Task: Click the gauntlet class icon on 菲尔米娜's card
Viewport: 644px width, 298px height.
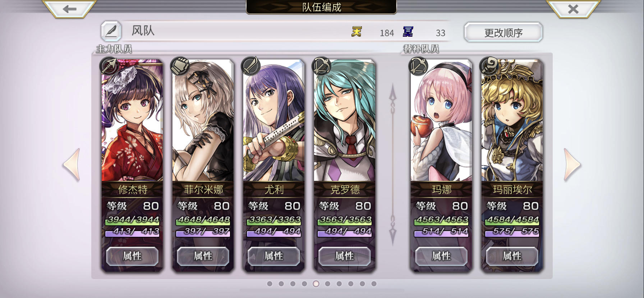Action: [x=180, y=66]
